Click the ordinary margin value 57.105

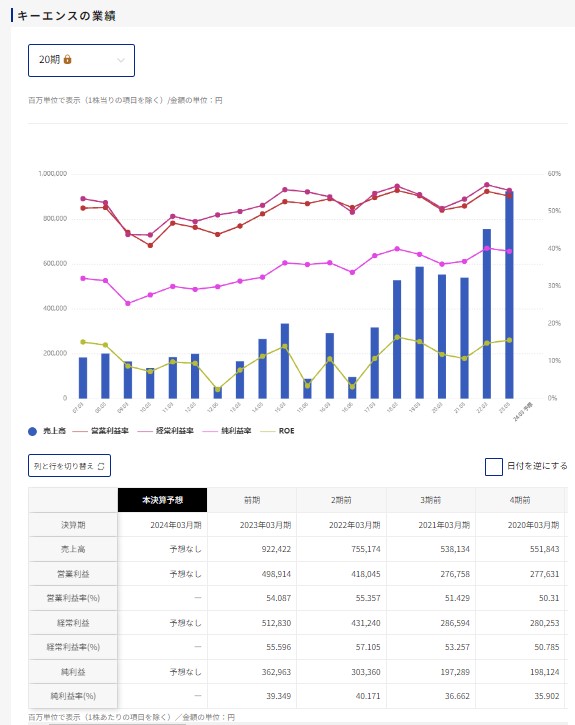[368, 647]
